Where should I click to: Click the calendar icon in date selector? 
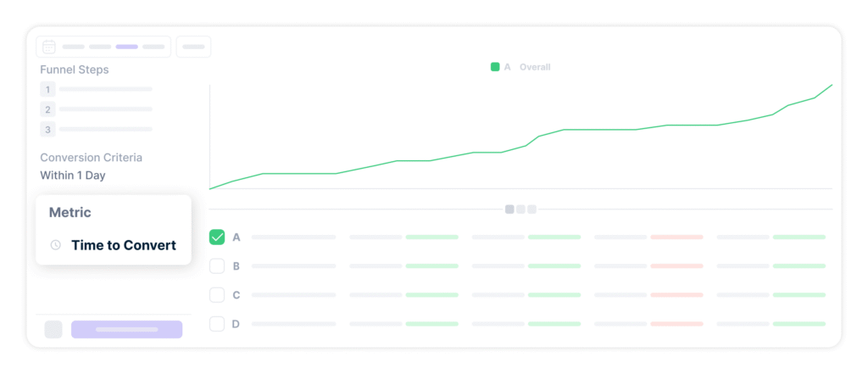click(49, 47)
